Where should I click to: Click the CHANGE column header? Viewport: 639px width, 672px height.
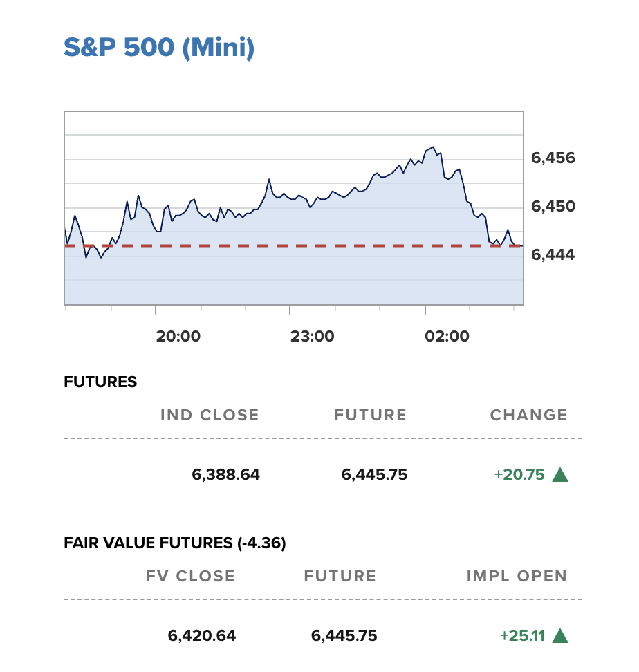pos(528,416)
